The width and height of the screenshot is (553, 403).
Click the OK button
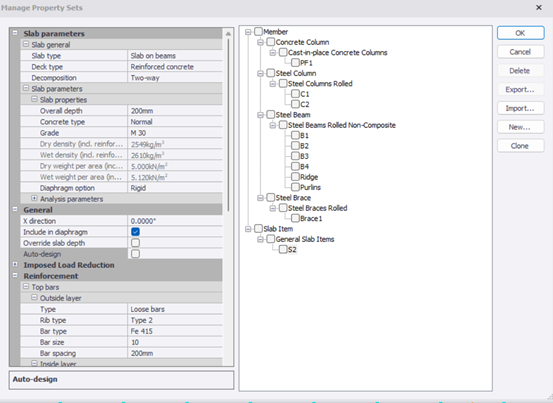521,33
